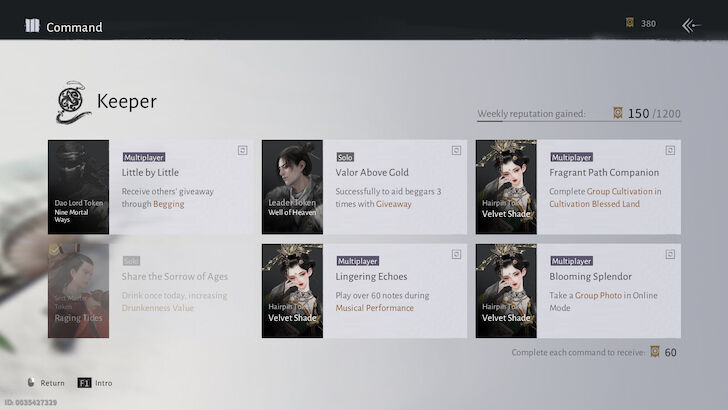Select the Leader Token Well of Heaven portrait
Screen dimensions: 728x410
coord(292,187)
